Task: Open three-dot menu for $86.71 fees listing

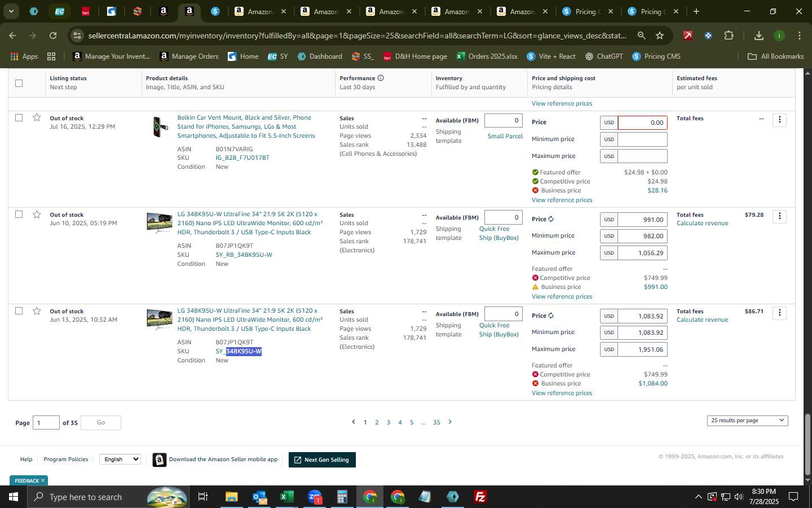Action: [779, 313]
